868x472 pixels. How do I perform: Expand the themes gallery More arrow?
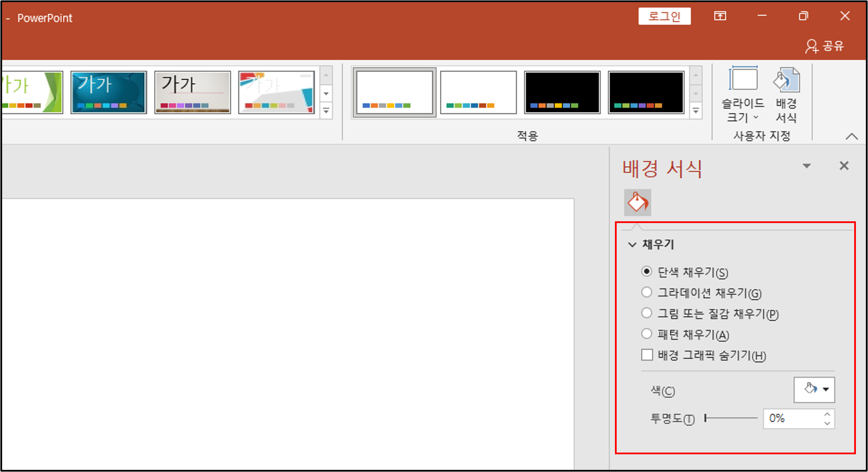[326, 111]
